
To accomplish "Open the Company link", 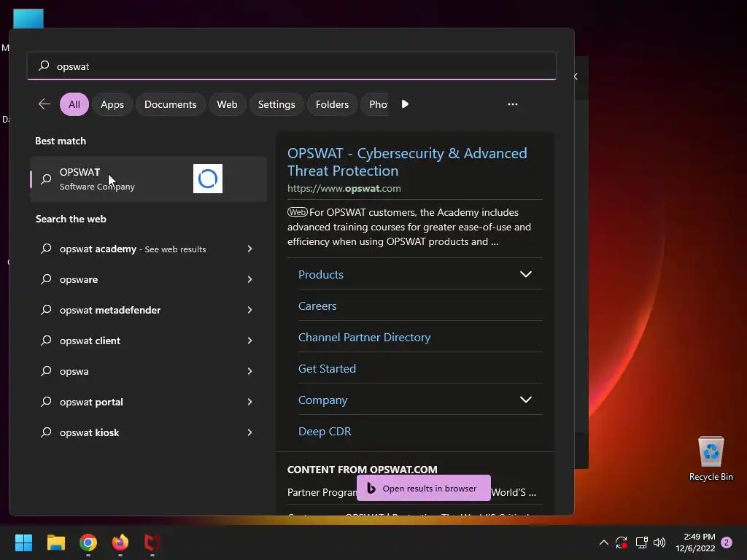I will click(322, 400).
